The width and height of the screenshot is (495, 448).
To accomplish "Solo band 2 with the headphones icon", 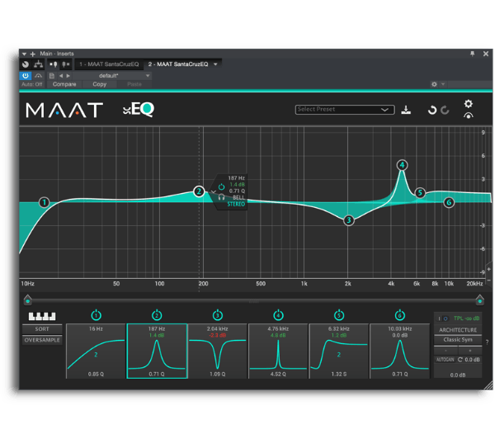I will tap(221, 197).
